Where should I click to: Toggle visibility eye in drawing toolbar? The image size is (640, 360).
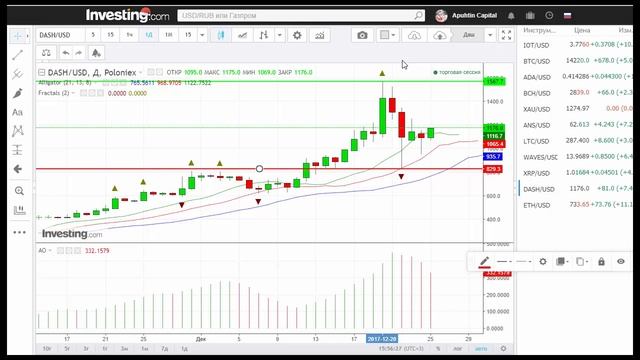coord(620,261)
